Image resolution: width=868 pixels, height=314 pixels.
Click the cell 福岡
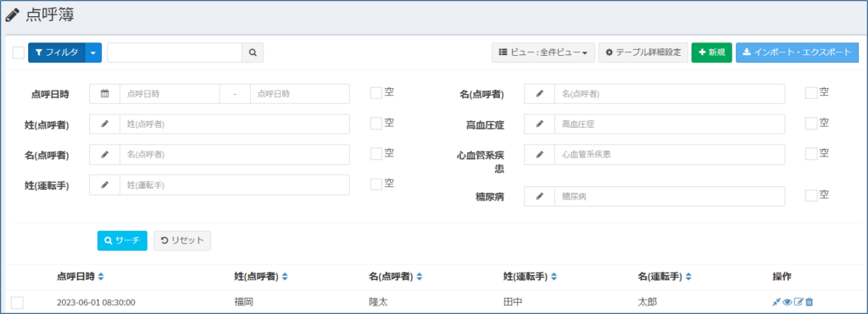pos(244,302)
